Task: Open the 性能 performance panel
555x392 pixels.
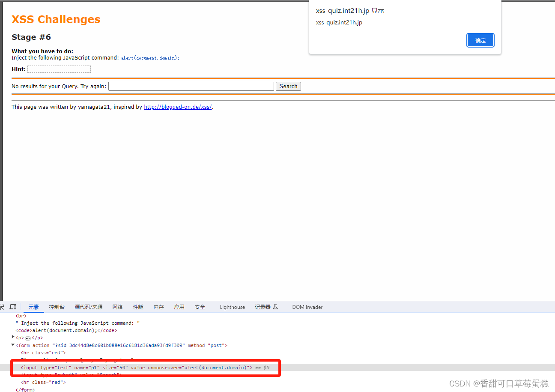Action: 138,307
